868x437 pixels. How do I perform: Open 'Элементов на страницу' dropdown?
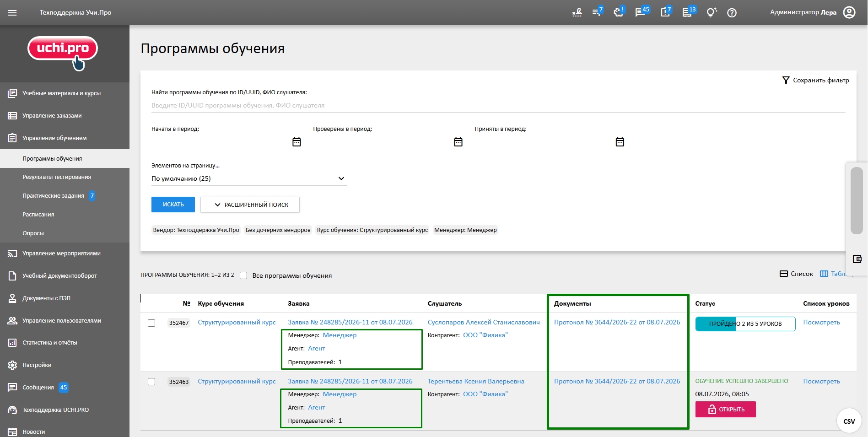[x=249, y=178]
